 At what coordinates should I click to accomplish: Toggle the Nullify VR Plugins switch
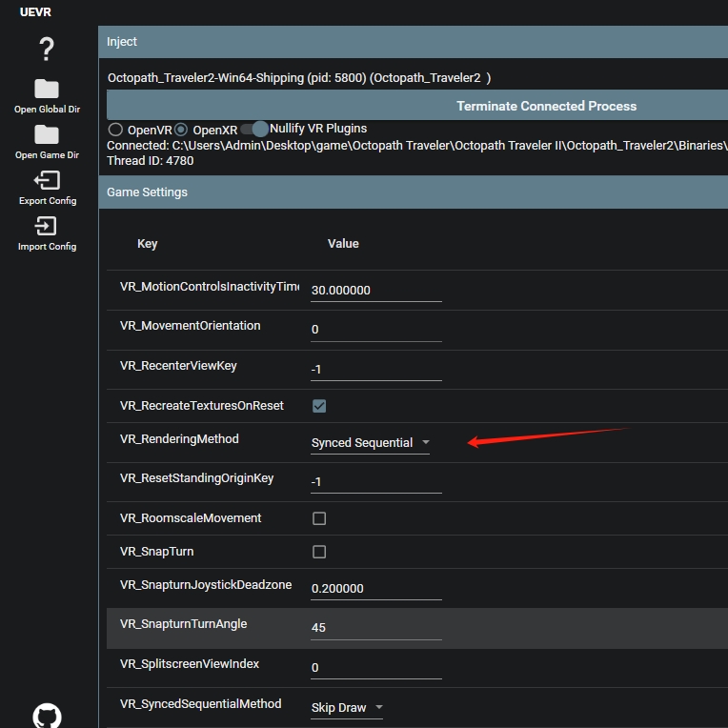[x=254, y=129]
